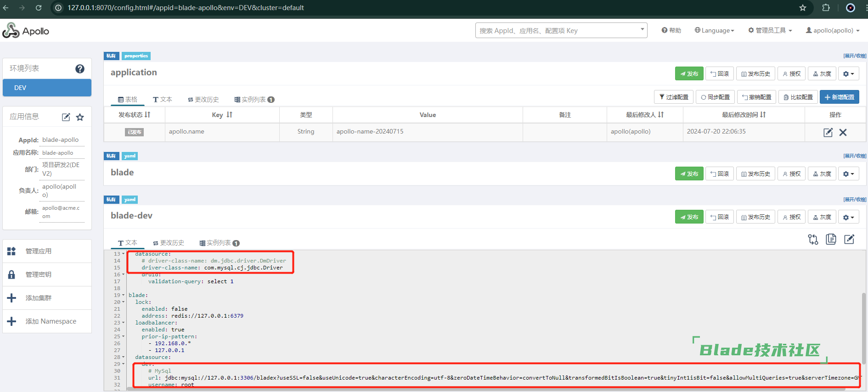Click 灰度 for application namespace
This screenshot has height=392, width=868.
(x=822, y=73)
